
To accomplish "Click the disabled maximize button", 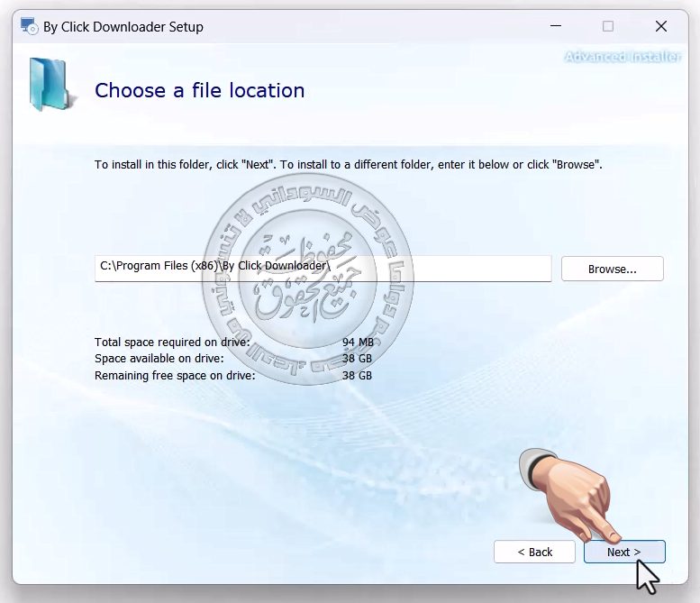I will pyautogui.click(x=608, y=26).
